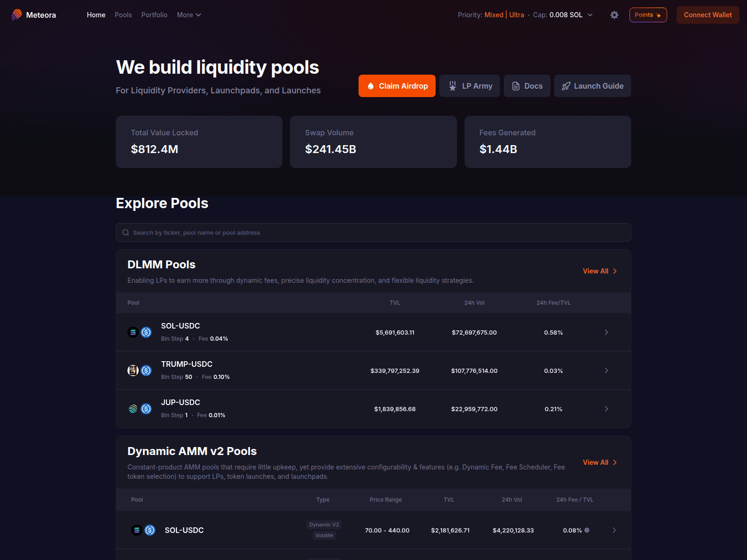The image size is (747, 560).
Task: View all DLMM Pools
Action: pos(599,271)
